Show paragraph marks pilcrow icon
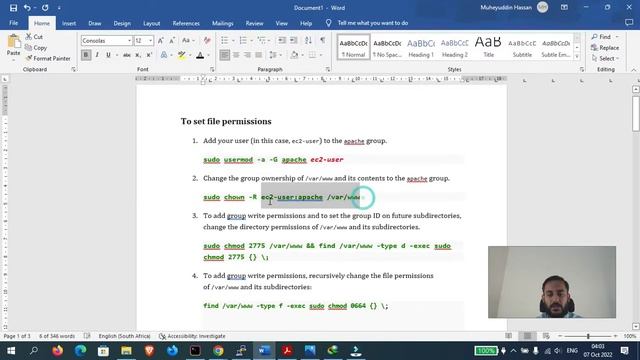Viewport: 640px width, 360px height. tap(322, 40)
